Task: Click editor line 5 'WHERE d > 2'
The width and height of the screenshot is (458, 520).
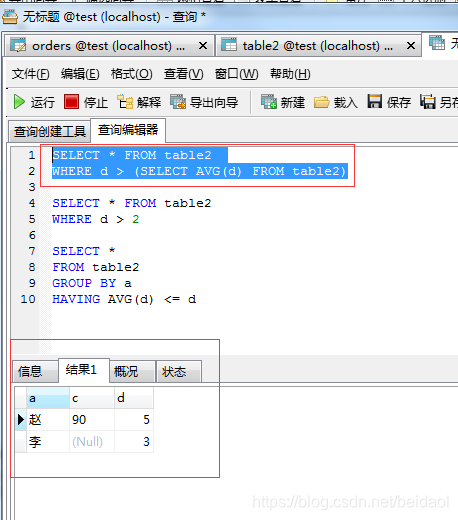Action: click(x=96, y=219)
